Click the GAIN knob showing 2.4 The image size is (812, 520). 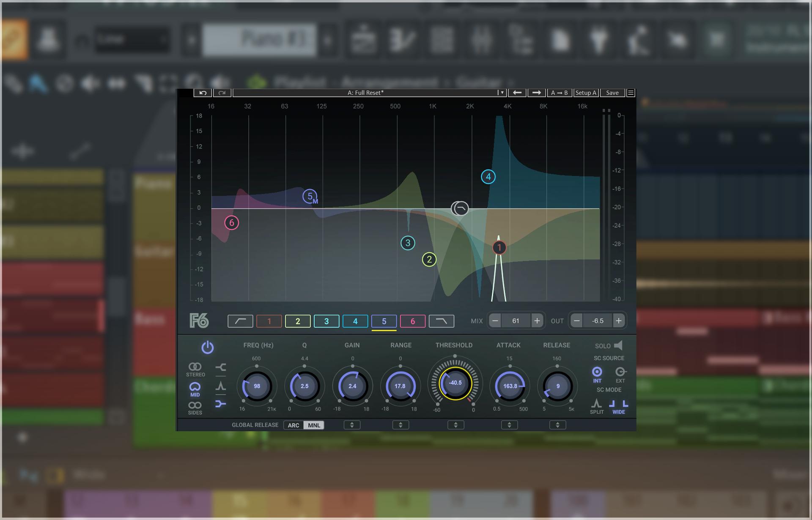[x=352, y=386]
